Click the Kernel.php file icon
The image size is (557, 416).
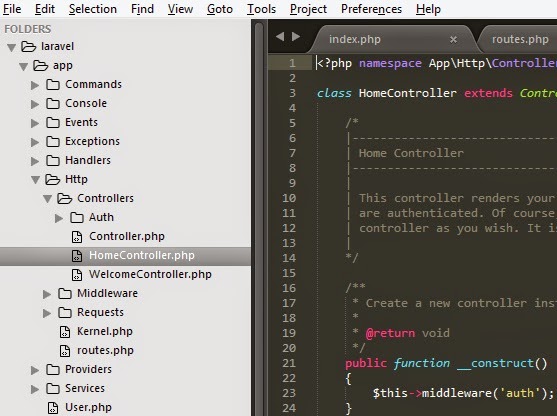tap(65, 331)
